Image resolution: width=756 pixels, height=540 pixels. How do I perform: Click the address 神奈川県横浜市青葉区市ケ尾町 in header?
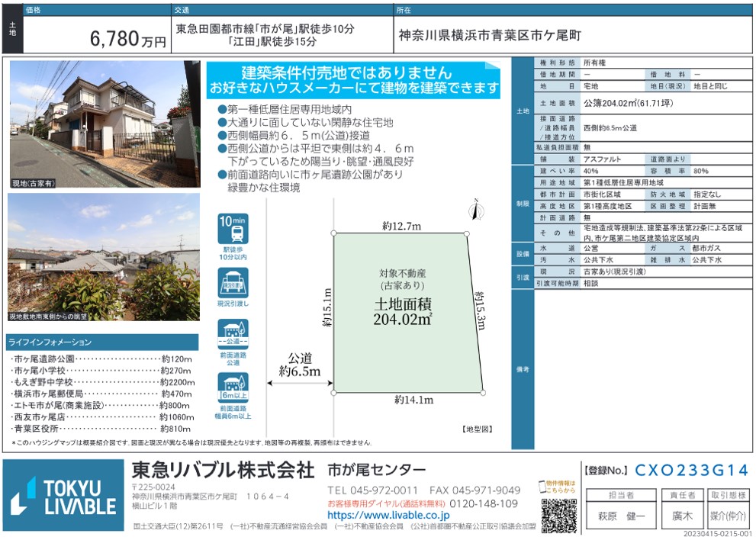(x=490, y=36)
